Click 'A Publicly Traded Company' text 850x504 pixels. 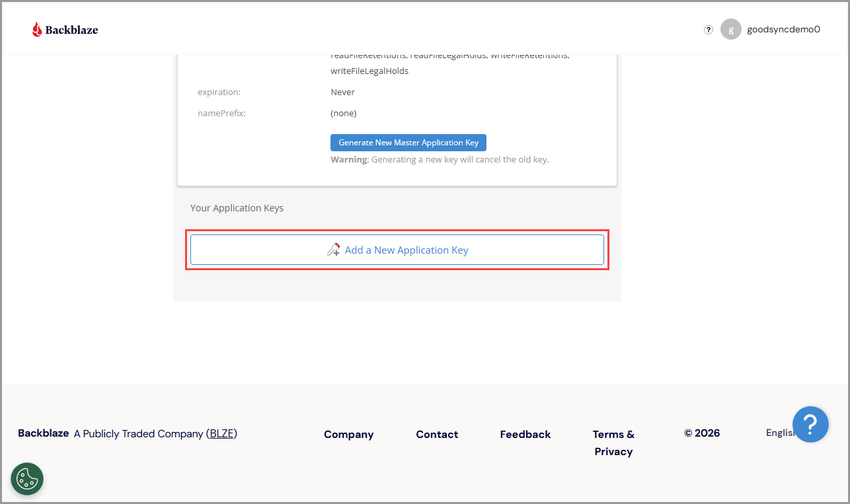(139, 434)
